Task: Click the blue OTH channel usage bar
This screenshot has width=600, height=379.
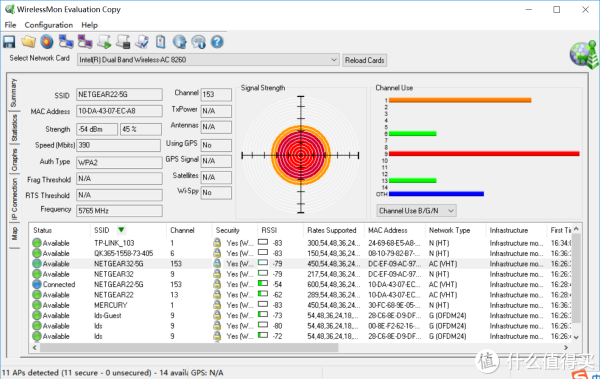Action: tap(436, 194)
